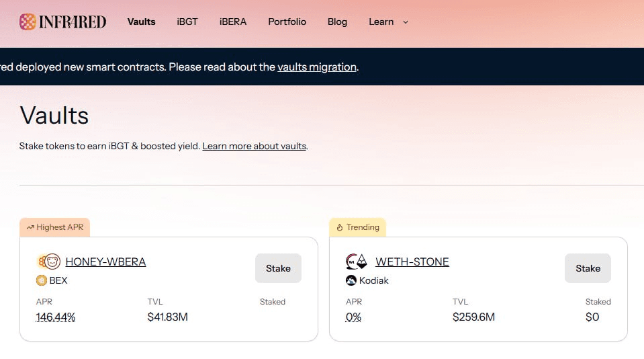Stake in the HONEY-WBERA vault

click(x=278, y=268)
